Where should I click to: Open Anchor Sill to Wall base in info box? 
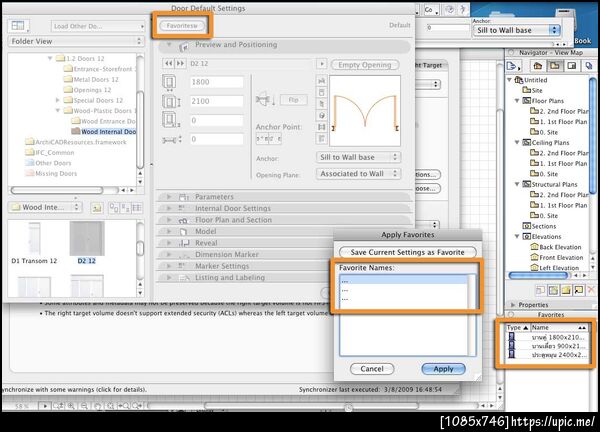pyautogui.click(x=517, y=30)
